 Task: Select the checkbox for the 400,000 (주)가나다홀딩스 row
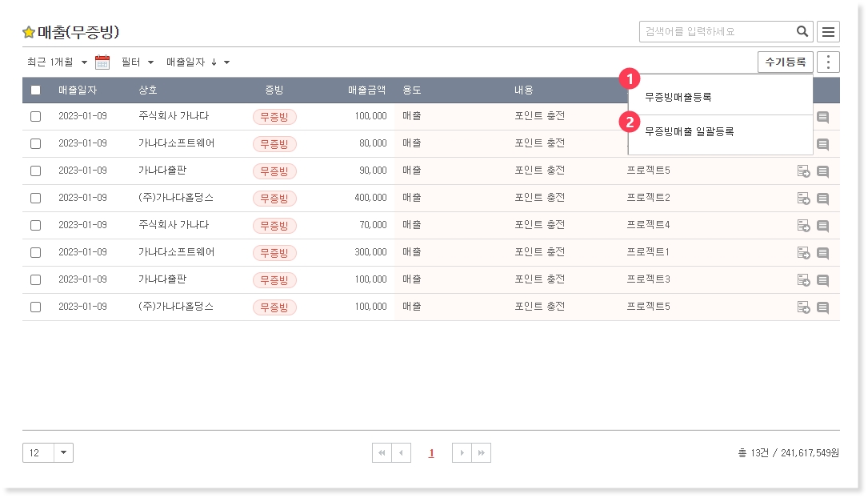[x=35, y=198]
